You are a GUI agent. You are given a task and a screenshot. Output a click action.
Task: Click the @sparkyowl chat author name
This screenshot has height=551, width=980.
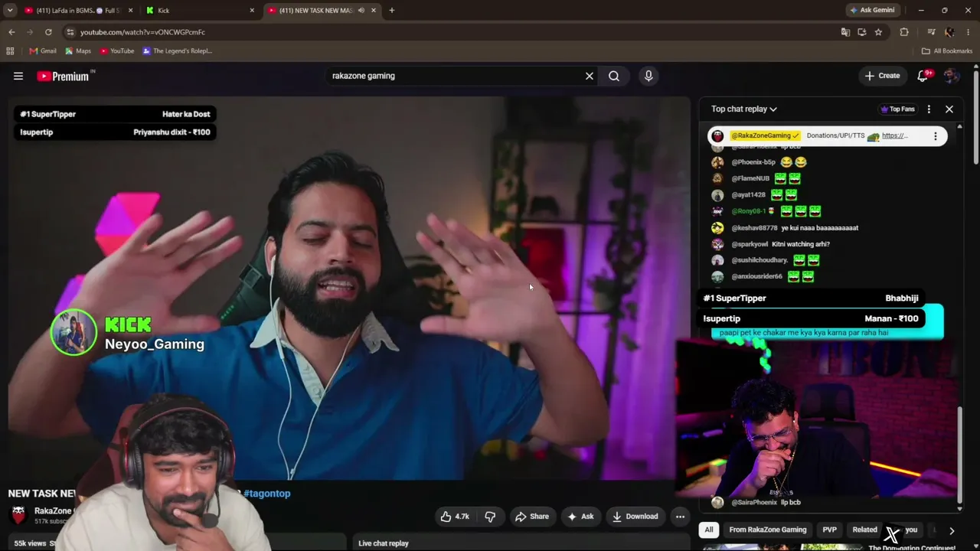(x=750, y=244)
